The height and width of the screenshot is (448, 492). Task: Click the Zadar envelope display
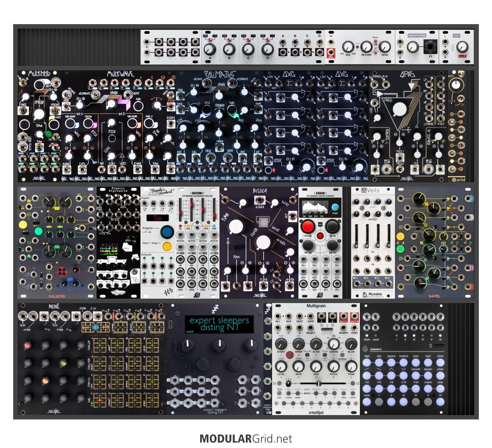315,207
